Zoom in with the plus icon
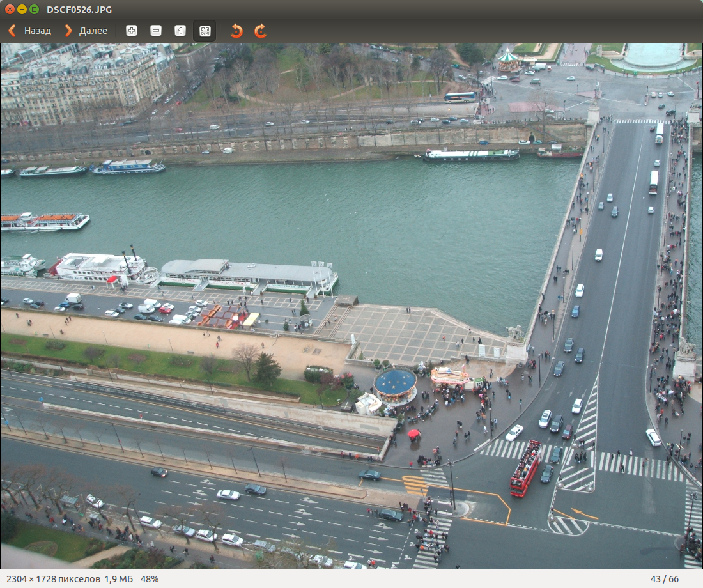Viewport: 703px width, 588px height. [x=132, y=31]
